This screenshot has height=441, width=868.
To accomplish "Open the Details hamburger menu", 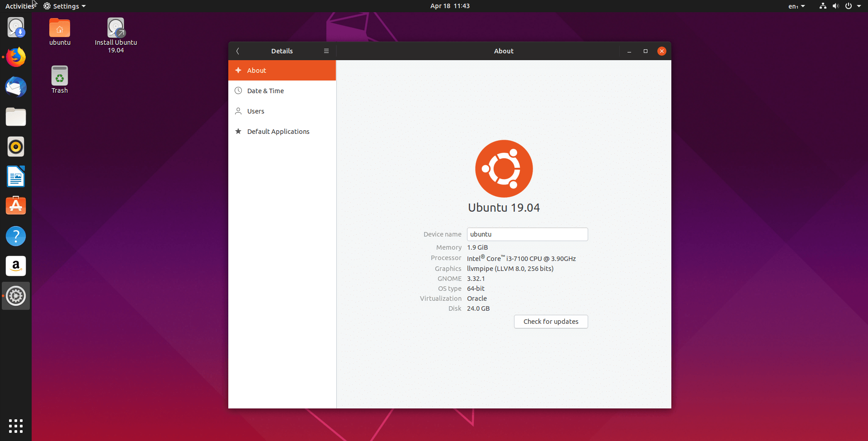I will click(326, 51).
